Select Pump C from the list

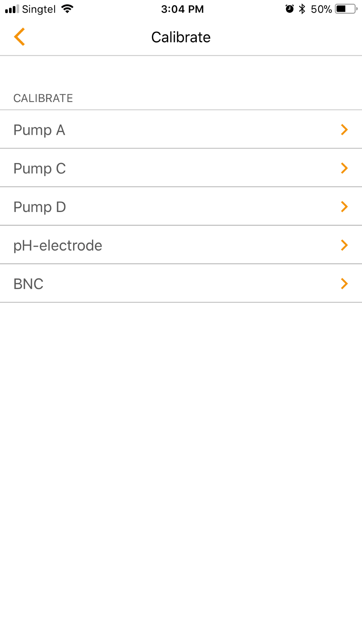(x=40, y=168)
